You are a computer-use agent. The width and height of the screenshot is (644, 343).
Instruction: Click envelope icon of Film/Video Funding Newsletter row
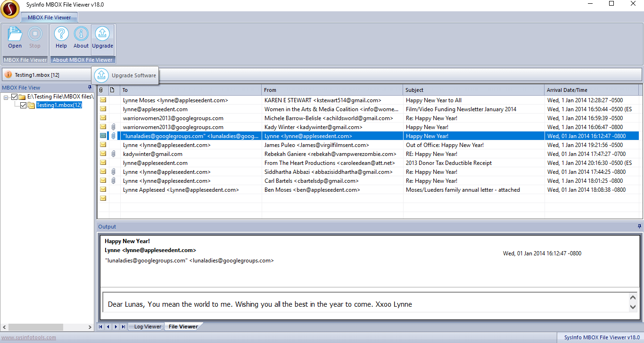coord(103,109)
